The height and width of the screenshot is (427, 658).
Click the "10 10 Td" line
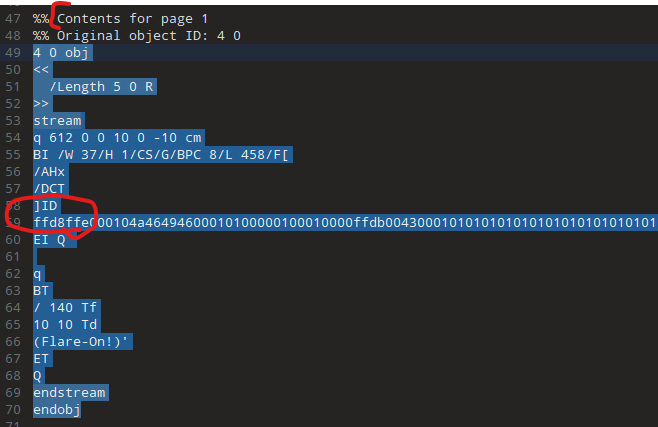[x=66, y=324]
